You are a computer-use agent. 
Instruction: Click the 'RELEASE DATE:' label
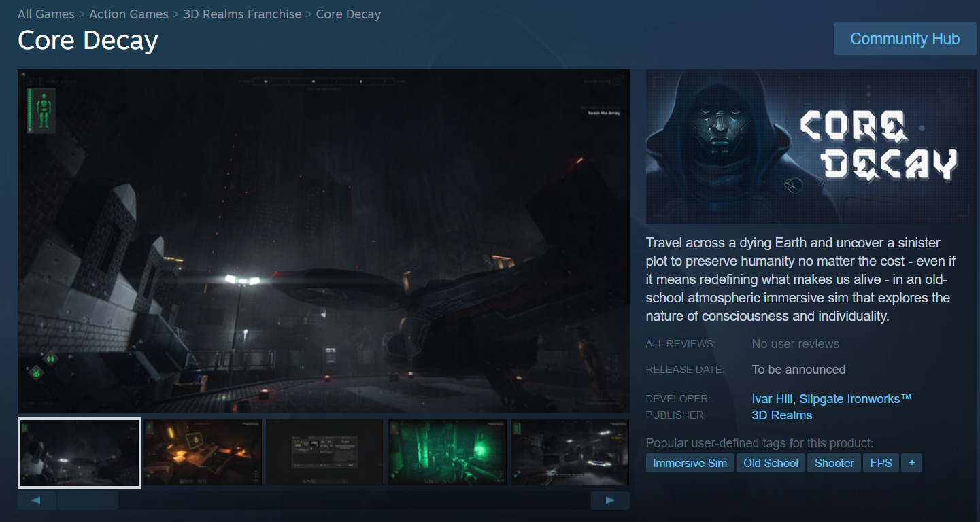[686, 370]
